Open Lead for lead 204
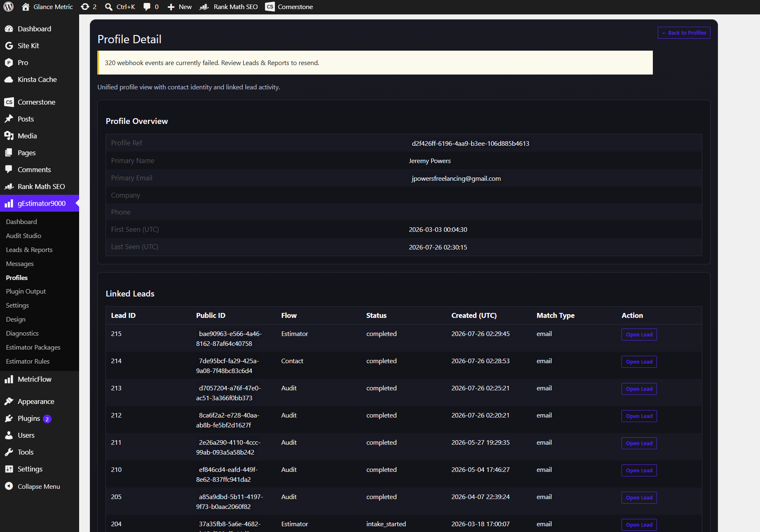This screenshot has width=760, height=532. coord(639,525)
